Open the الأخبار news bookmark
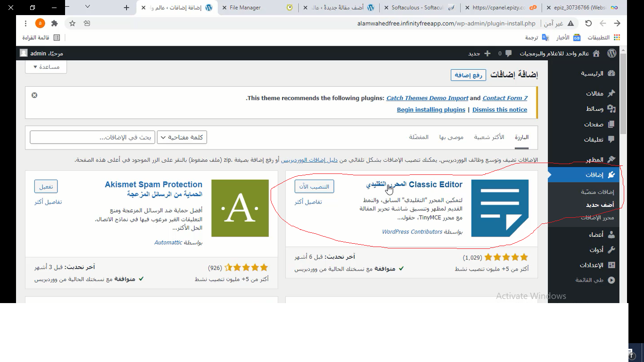 click(569, 38)
